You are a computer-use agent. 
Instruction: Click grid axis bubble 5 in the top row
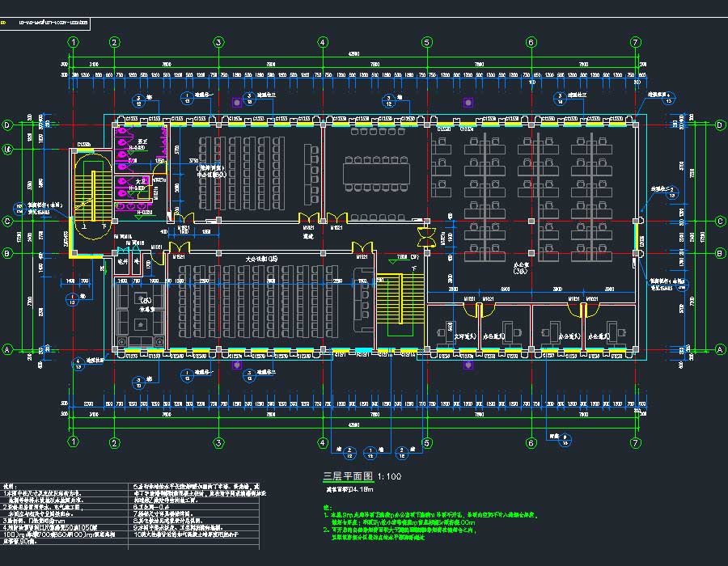click(x=426, y=42)
